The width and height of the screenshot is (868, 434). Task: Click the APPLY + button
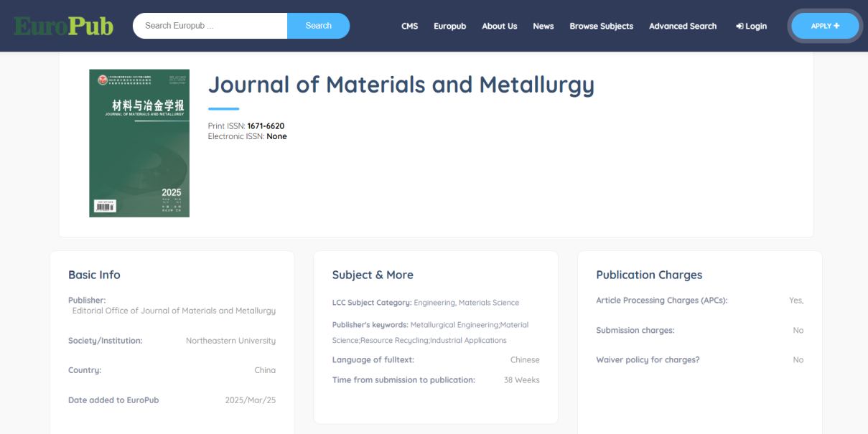824,26
